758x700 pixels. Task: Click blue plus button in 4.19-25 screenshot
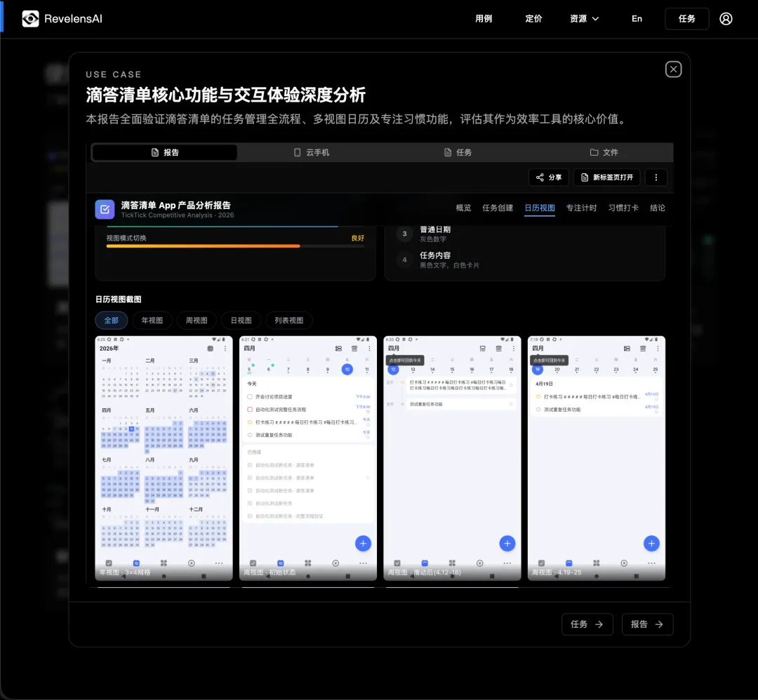point(651,544)
